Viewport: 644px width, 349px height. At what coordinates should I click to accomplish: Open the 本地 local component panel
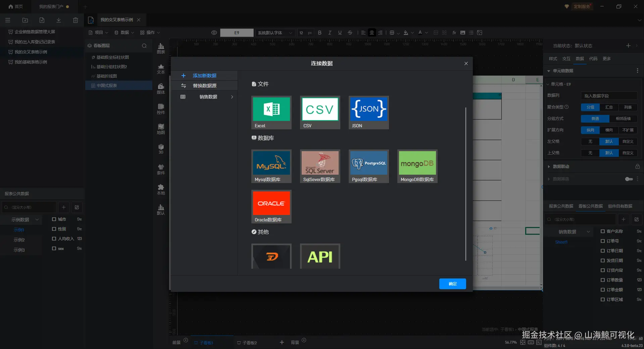161,189
